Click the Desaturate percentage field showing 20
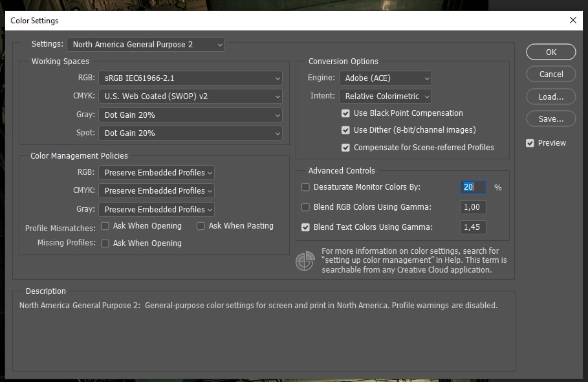The height and width of the screenshot is (382, 588). coord(473,187)
